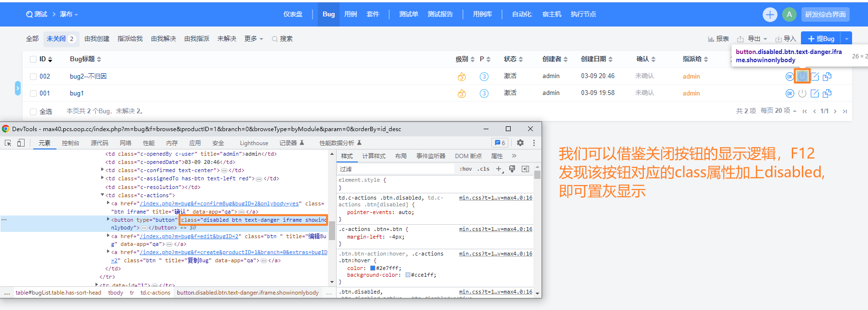Click the close (power) icon for bug 001
This screenshot has width=868, height=310.
point(802,94)
